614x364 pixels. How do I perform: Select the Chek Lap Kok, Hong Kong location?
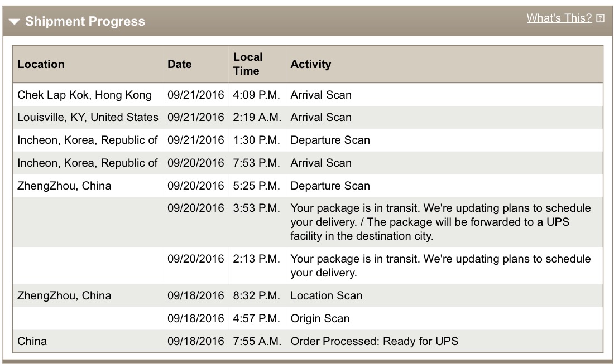pyautogui.click(x=84, y=95)
